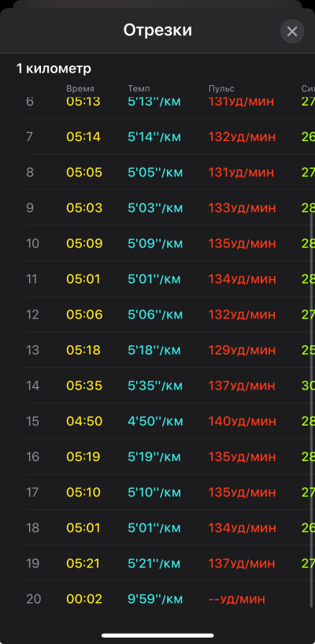Tap the home indicator bar
Viewport: 315px width, 644px height.
[x=157, y=635]
